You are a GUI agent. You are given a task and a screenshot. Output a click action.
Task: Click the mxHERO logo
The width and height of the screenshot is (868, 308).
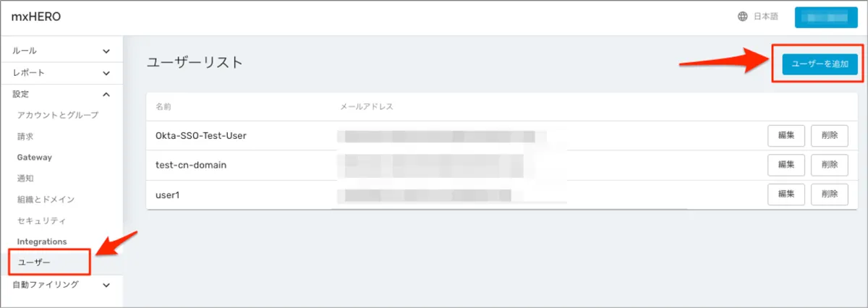(35, 17)
